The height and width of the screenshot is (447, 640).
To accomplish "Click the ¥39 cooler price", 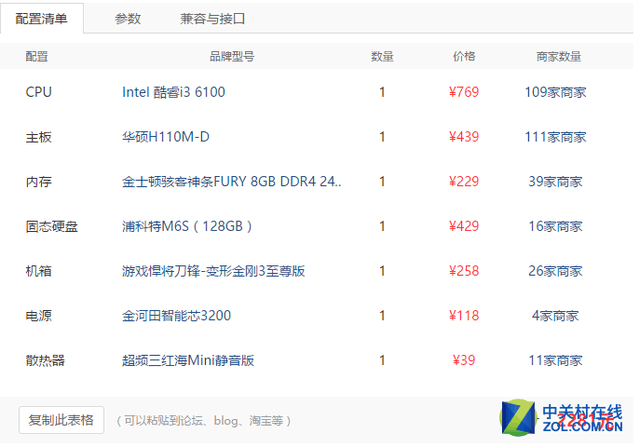I will (x=464, y=360).
